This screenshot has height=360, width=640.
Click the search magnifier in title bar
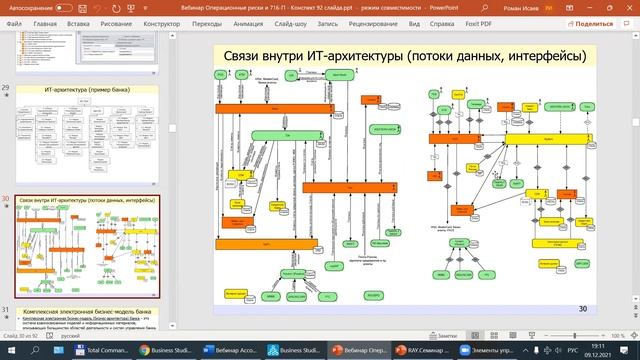click(484, 8)
